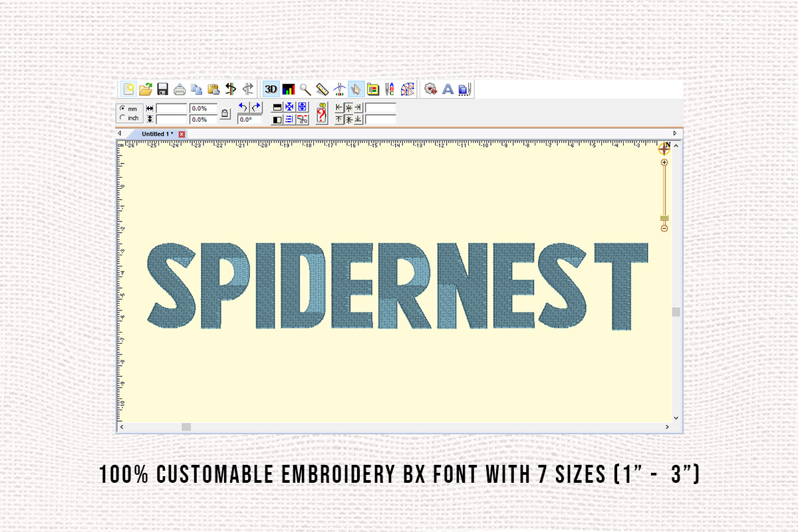Click the red question mark icon
The image size is (798, 532).
321,114
